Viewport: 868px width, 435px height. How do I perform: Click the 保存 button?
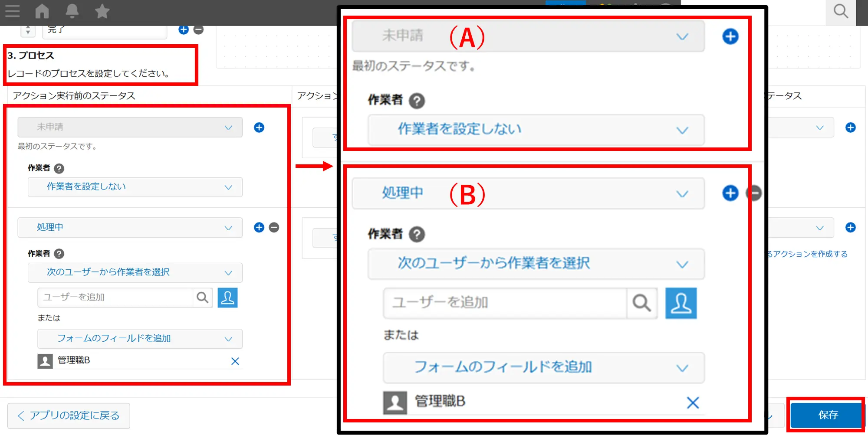click(x=827, y=415)
